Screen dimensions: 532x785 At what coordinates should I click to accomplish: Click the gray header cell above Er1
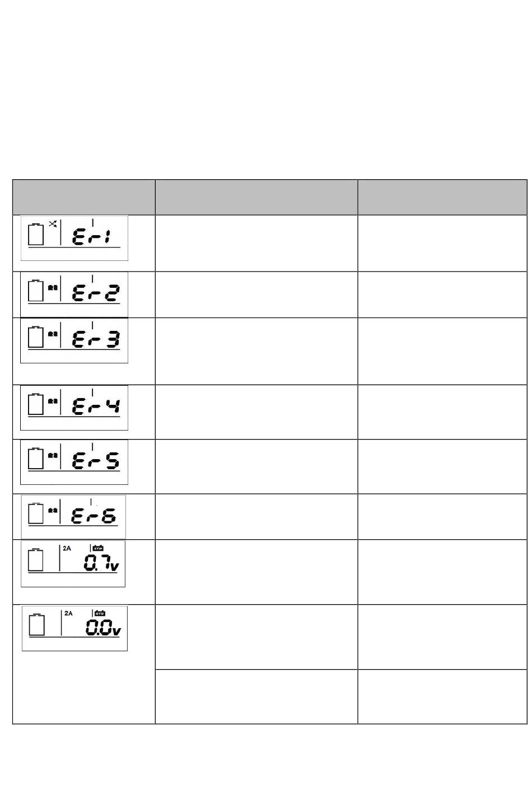pyautogui.click(x=83, y=197)
